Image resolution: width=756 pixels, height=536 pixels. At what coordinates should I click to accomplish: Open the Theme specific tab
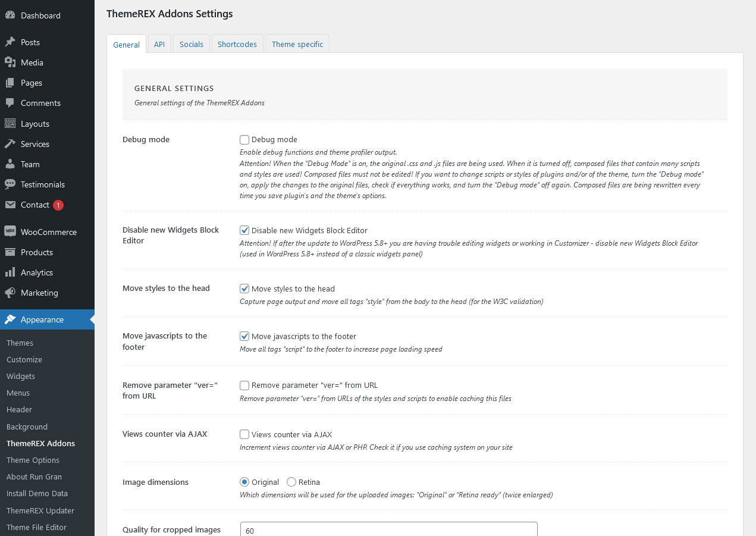coord(297,44)
